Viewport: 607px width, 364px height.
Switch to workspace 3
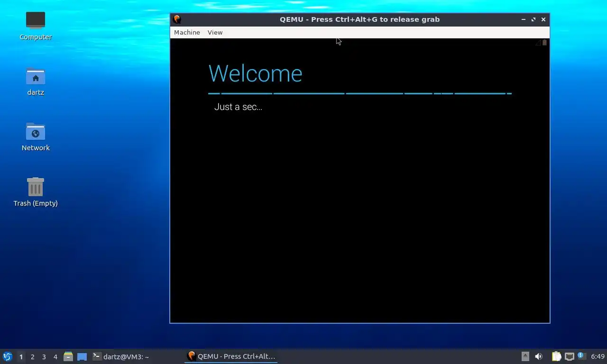(x=44, y=356)
